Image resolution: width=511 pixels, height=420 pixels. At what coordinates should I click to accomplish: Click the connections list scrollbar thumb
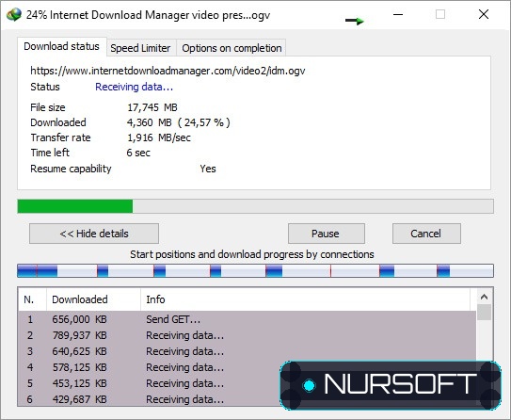coord(484,313)
